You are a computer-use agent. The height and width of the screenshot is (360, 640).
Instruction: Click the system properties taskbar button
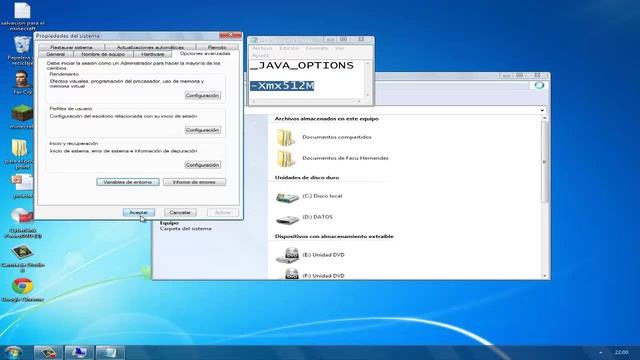point(79,352)
